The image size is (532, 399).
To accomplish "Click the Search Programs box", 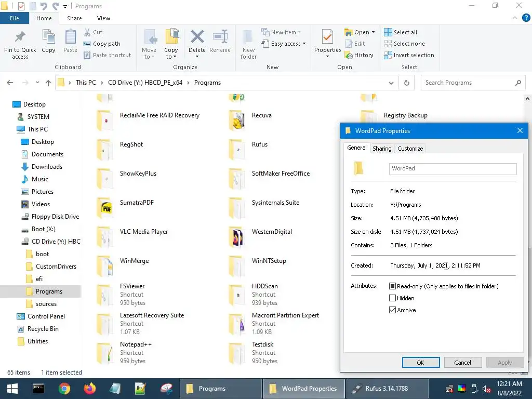I will (x=473, y=83).
